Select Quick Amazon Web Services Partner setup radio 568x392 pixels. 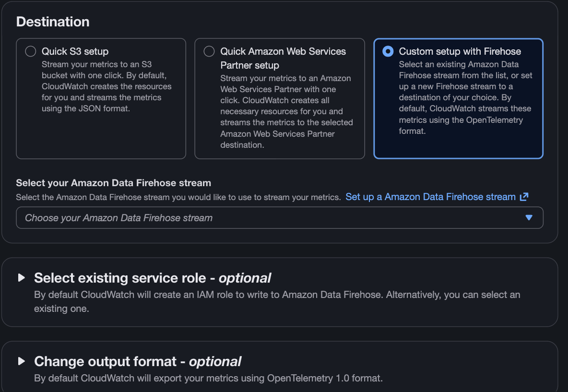(209, 51)
